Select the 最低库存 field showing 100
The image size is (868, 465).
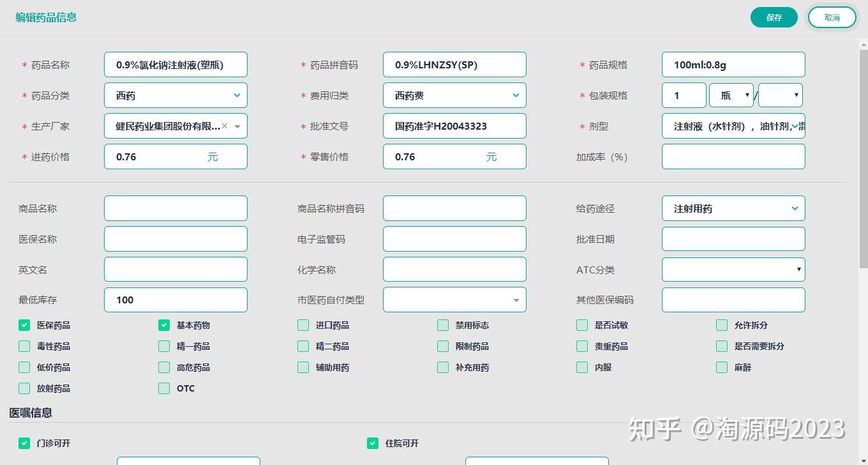pyautogui.click(x=176, y=300)
